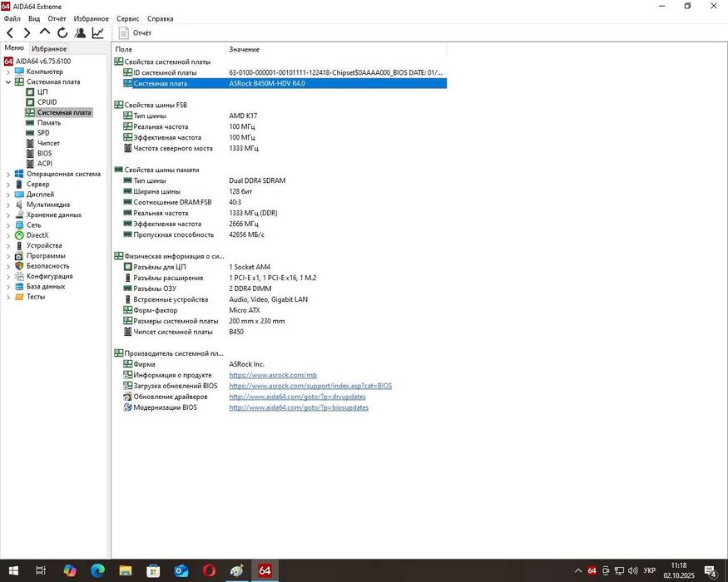Expand the Хранение данных node
The height and width of the screenshot is (582, 728).
[8, 215]
